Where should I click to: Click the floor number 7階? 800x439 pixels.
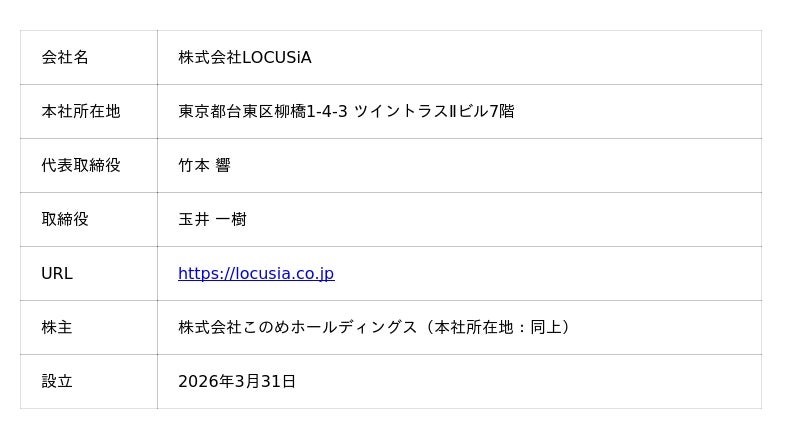click(501, 111)
